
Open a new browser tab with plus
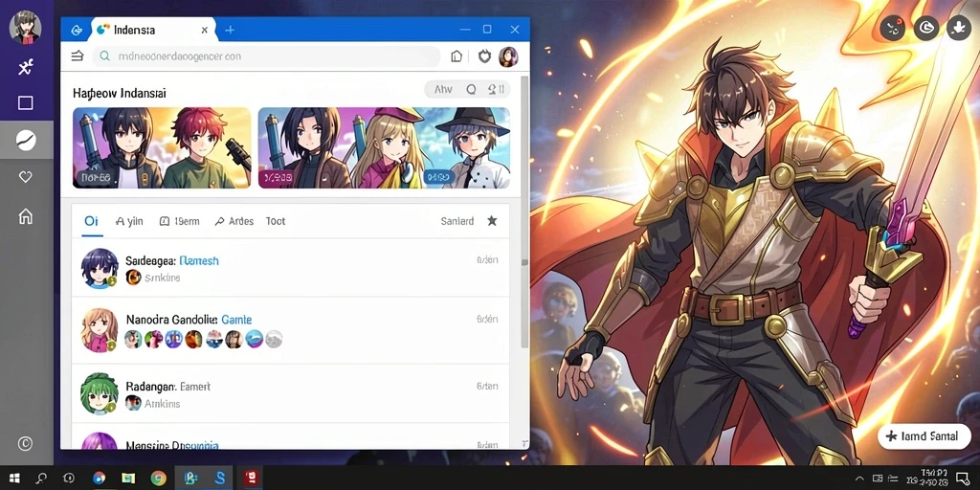pyautogui.click(x=230, y=30)
